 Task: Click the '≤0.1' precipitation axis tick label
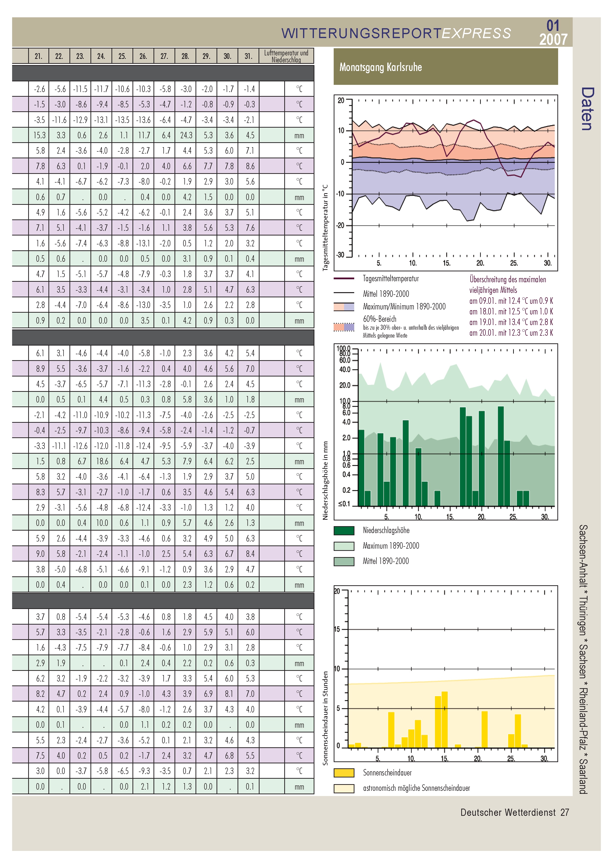tap(344, 504)
